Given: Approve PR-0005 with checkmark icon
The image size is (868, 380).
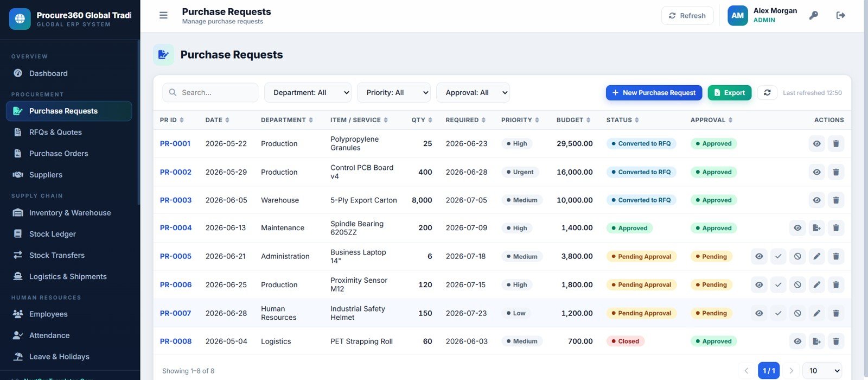Looking at the screenshot, I should pyautogui.click(x=778, y=256).
